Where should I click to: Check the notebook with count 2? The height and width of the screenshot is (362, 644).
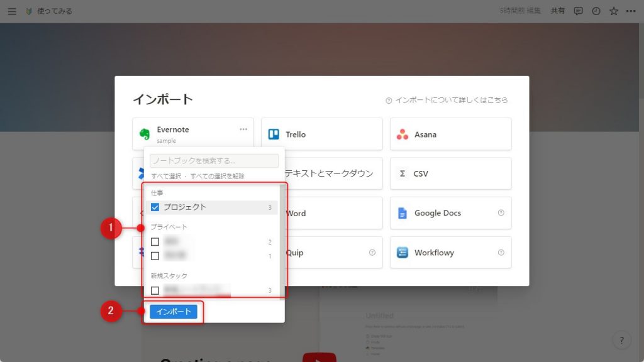[155, 242]
